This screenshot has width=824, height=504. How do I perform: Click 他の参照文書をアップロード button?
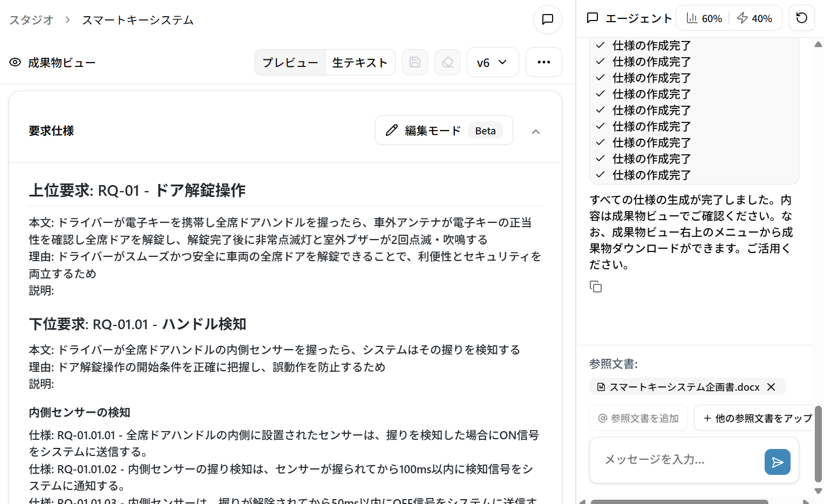point(754,418)
